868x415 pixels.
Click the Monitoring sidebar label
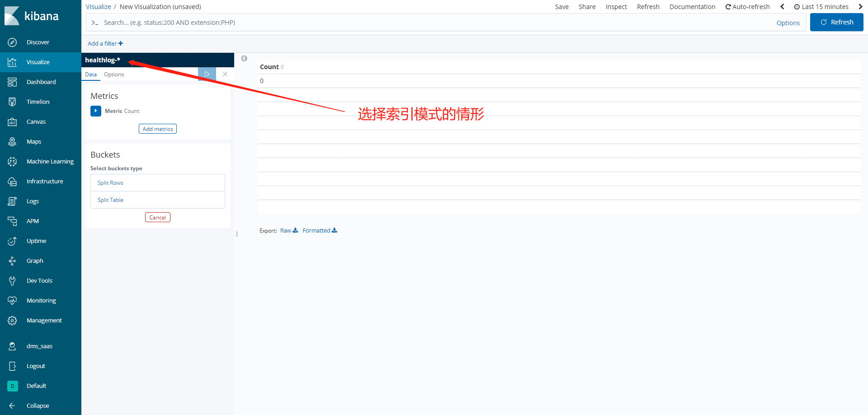tap(41, 301)
